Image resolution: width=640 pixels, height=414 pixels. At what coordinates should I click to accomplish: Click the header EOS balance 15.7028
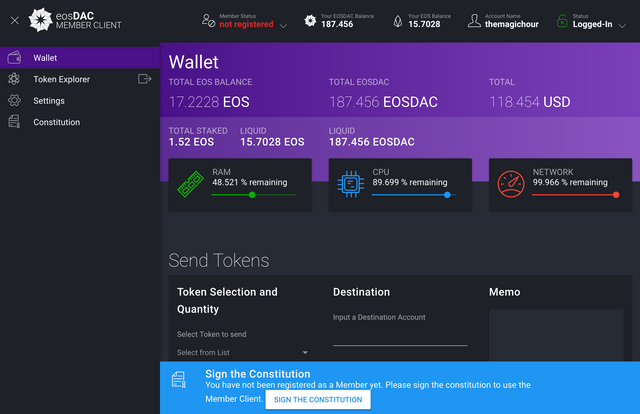[424, 24]
